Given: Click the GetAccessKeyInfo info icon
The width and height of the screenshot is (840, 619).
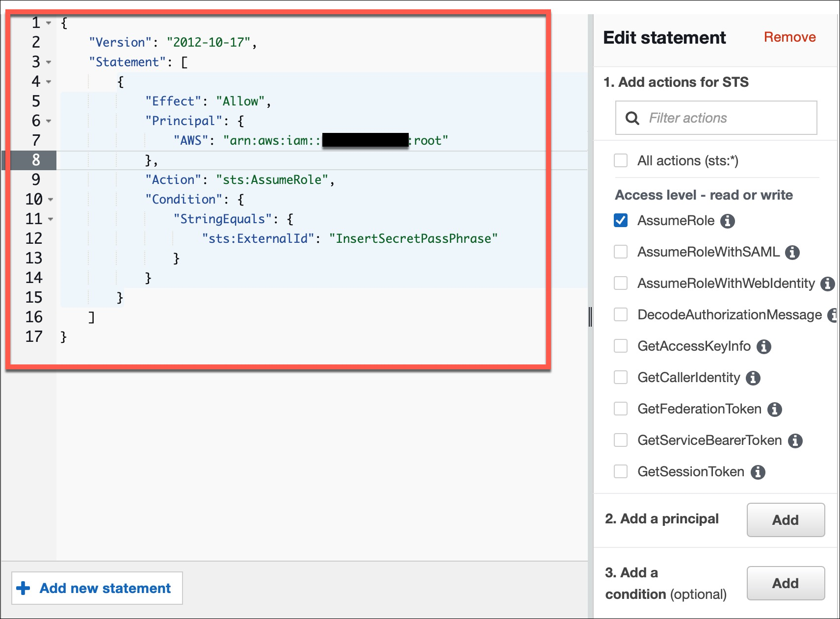Looking at the screenshot, I should click(764, 347).
